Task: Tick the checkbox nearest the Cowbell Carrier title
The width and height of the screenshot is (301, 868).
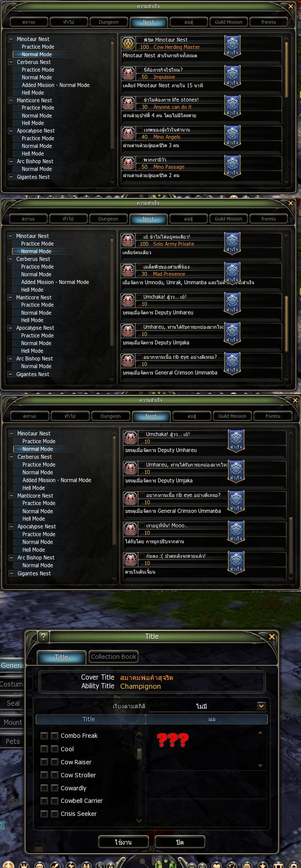Action: 54,801
